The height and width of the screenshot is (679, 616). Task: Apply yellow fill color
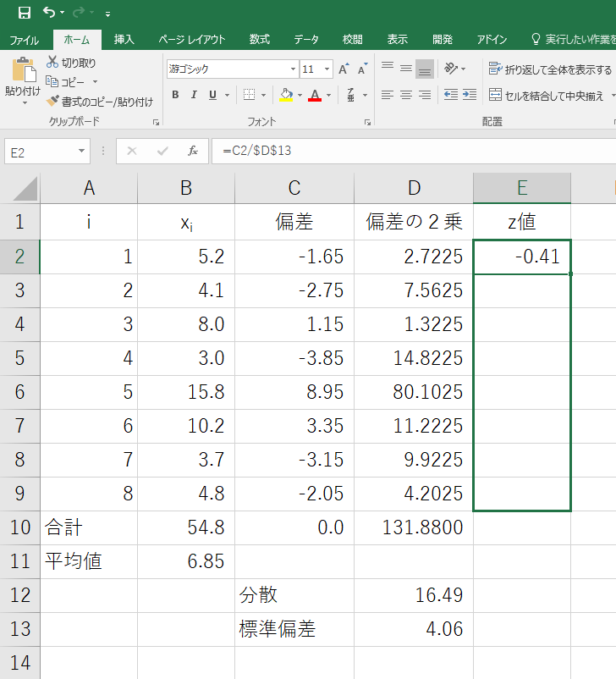tap(286, 95)
